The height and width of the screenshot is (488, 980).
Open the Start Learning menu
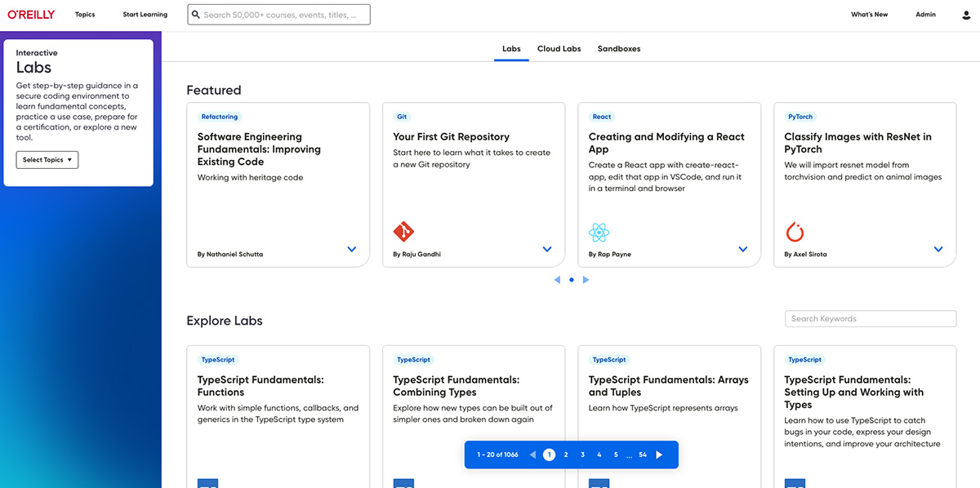pyautogui.click(x=145, y=15)
